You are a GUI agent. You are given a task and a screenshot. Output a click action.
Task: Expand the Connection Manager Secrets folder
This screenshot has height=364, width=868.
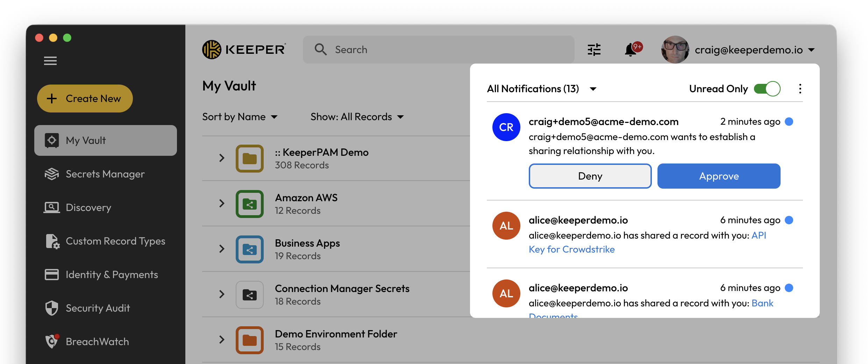pos(222,294)
